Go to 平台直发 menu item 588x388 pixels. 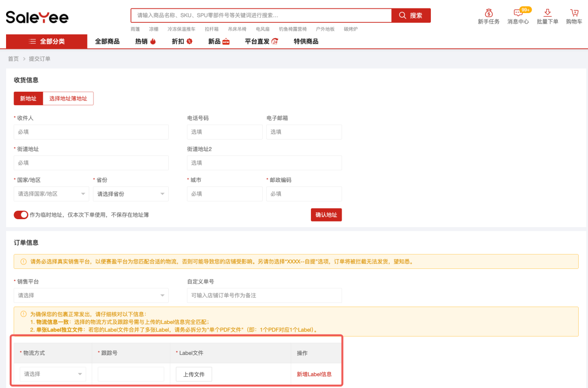pyautogui.click(x=261, y=41)
